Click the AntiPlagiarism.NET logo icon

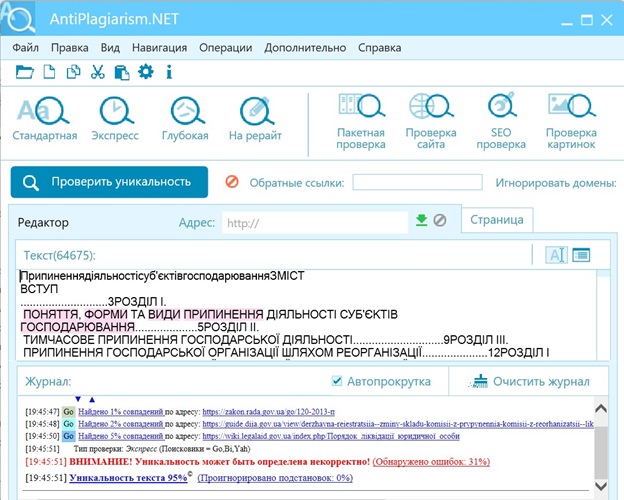19,18
